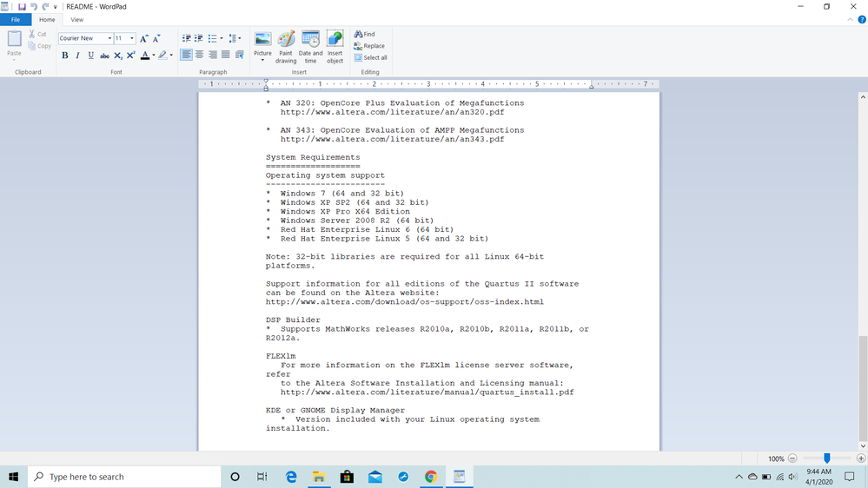
Task: Switch to the View ribbon tab
Action: [x=77, y=19]
